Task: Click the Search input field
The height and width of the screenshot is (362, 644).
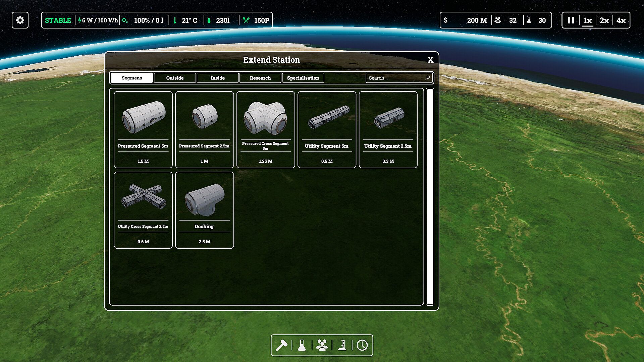Action: pos(394,78)
